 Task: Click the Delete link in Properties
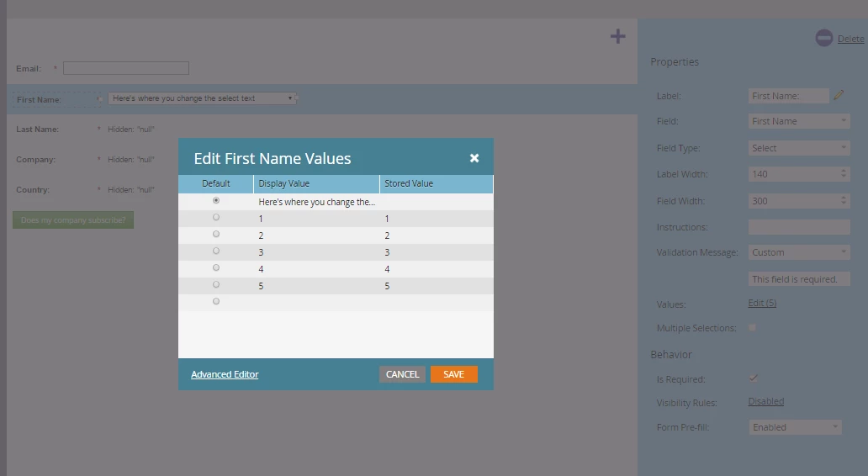pyautogui.click(x=851, y=39)
